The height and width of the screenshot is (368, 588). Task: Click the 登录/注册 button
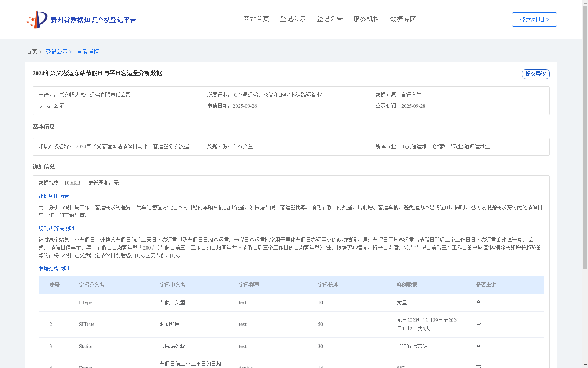point(534,20)
